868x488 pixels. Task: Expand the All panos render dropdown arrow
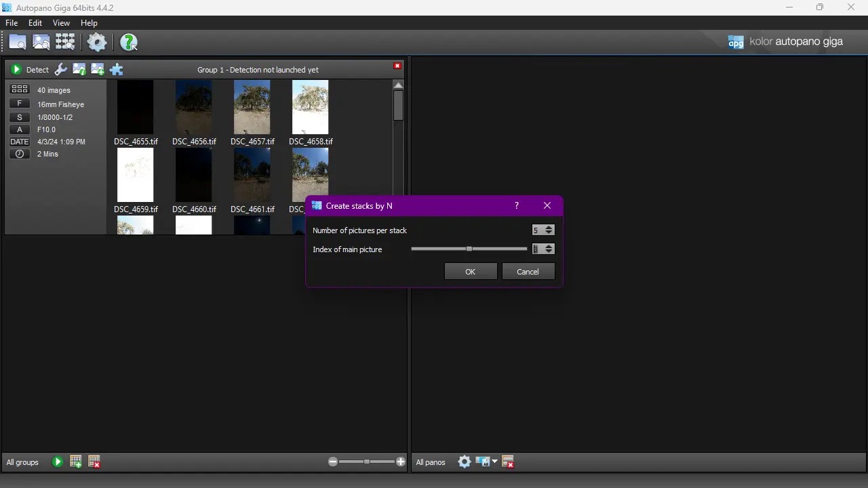pos(494,462)
